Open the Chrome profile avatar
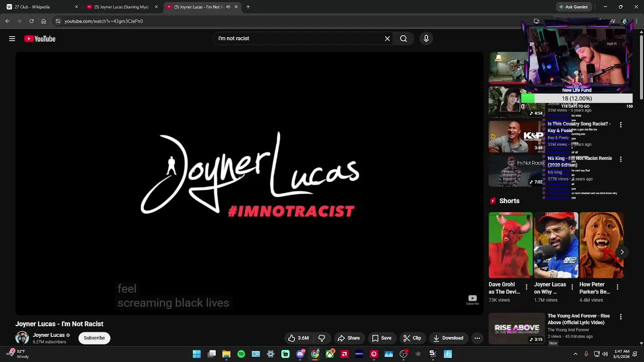644x362 pixels. click(x=624, y=21)
